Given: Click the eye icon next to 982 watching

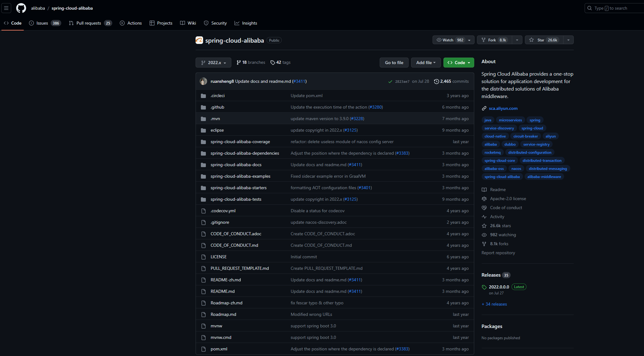Looking at the screenshot, I should [x=484, y=235].
